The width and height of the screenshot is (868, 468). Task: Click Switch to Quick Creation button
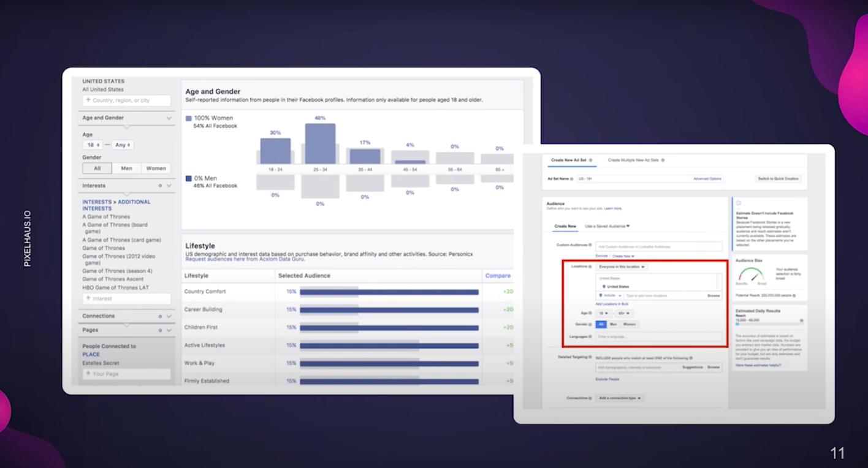tap(778, 179)
